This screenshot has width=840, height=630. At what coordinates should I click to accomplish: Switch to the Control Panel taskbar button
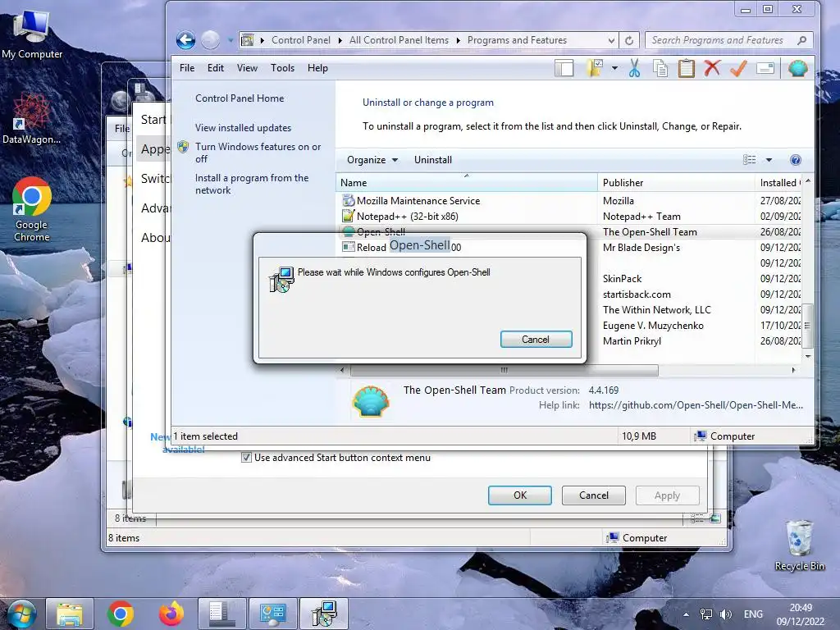pyautogui.click(x=272, y=614)
